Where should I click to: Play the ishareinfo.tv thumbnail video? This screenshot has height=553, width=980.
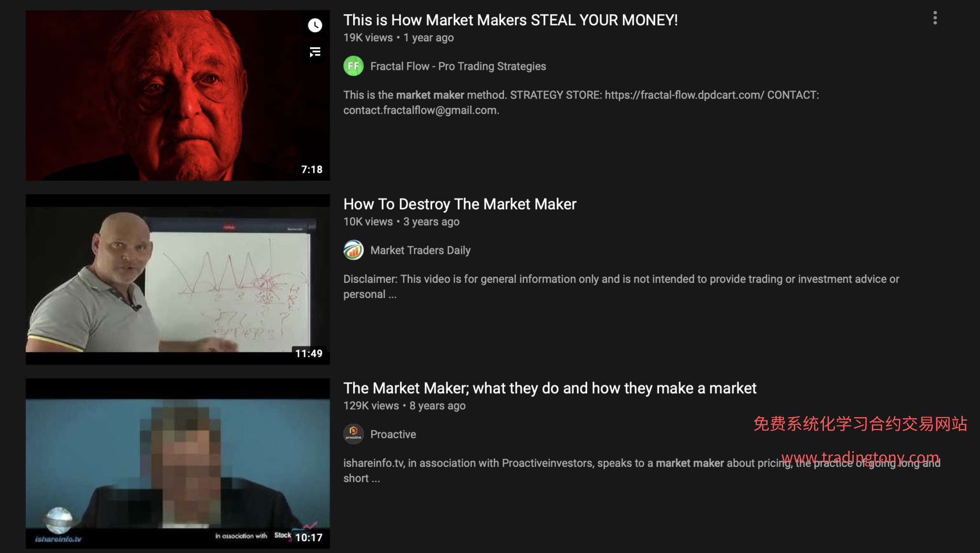(x=178, y=464)
